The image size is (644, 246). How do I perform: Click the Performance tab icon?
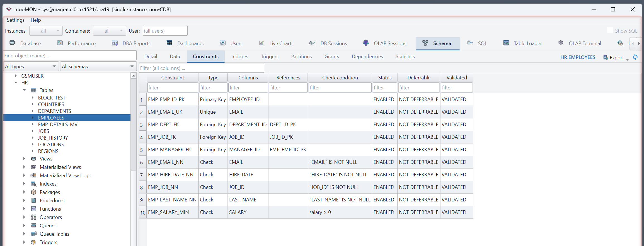pyautogui.click(x=60, y=43)
